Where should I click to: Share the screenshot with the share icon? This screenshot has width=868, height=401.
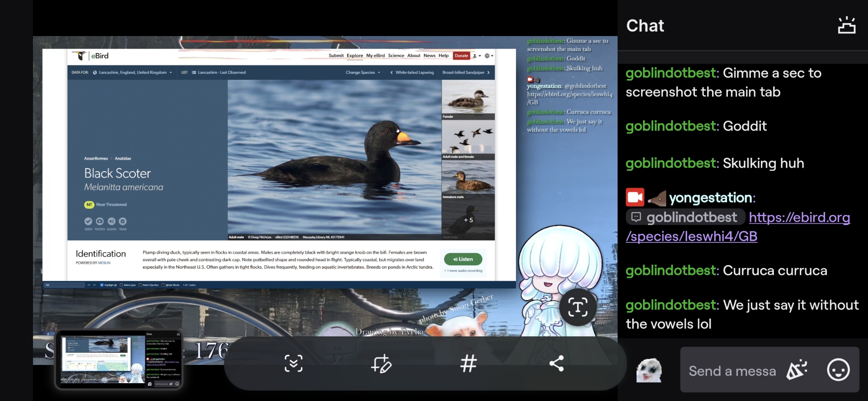(556, 364)
